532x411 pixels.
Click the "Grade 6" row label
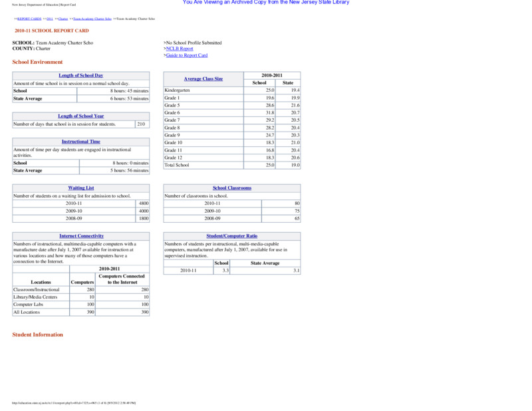[x=172, y=112]
